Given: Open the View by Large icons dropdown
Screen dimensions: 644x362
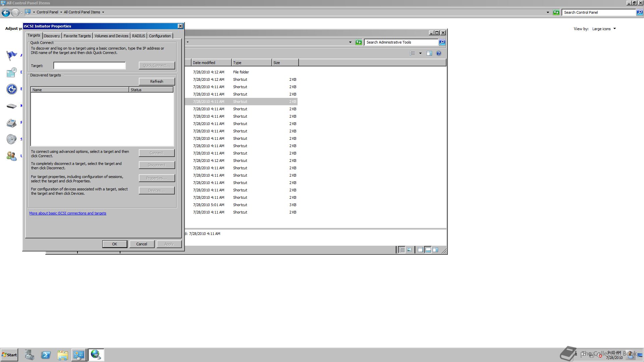Looking at the screenshot, I should [604, 29].
